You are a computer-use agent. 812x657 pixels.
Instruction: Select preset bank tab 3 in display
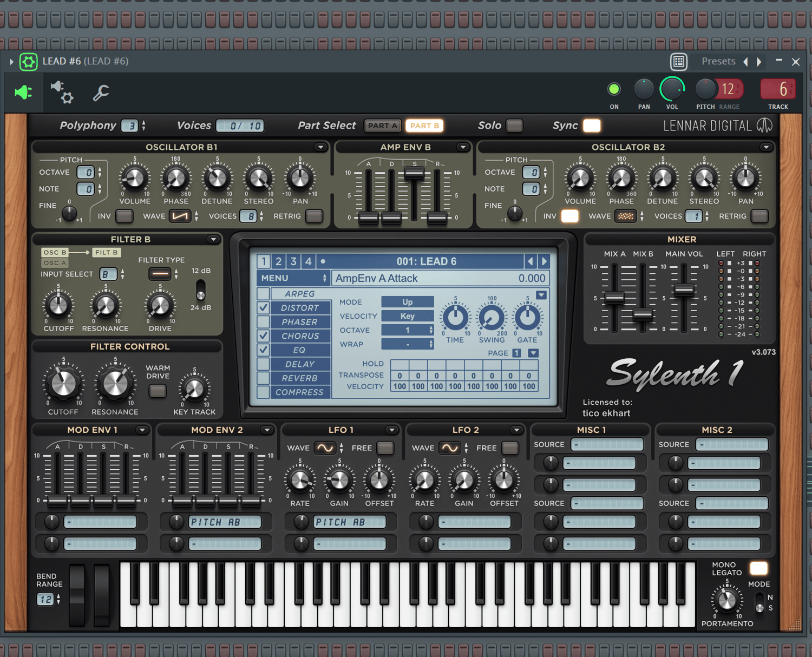(293, 262)
